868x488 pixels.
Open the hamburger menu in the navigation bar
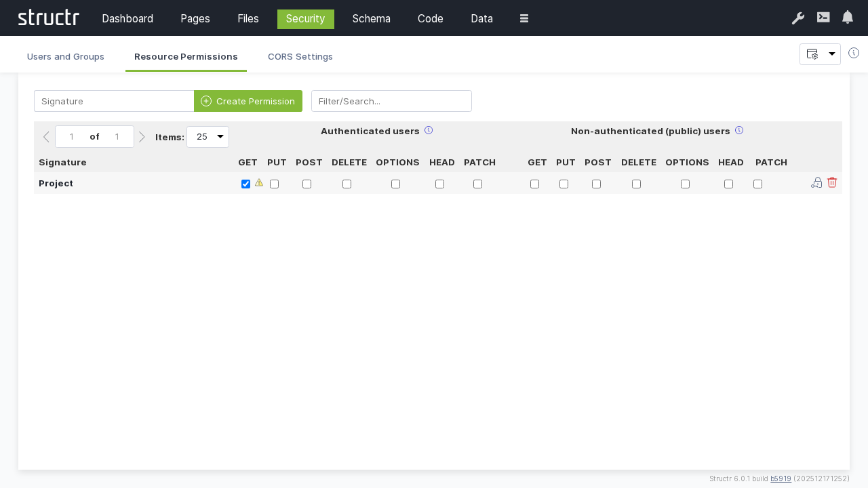tap(524, 18)
